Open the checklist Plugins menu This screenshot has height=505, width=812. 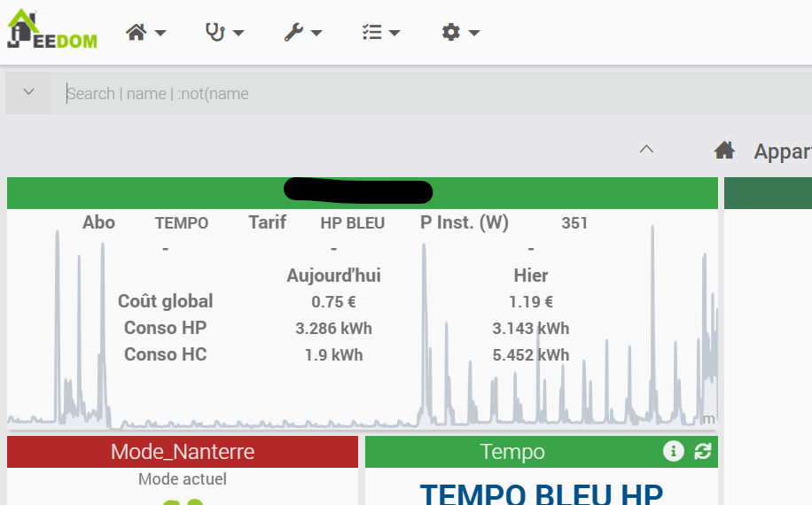(371, 32)
